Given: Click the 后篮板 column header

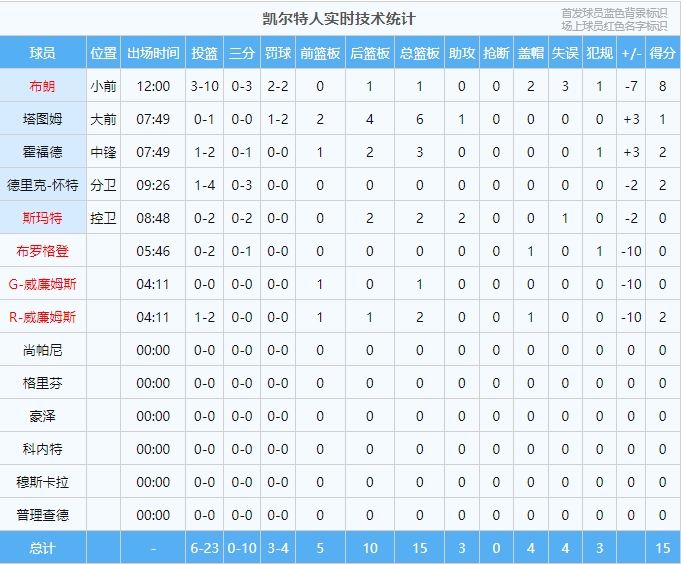Looking at the screenshot, I should tap(370, 53).
